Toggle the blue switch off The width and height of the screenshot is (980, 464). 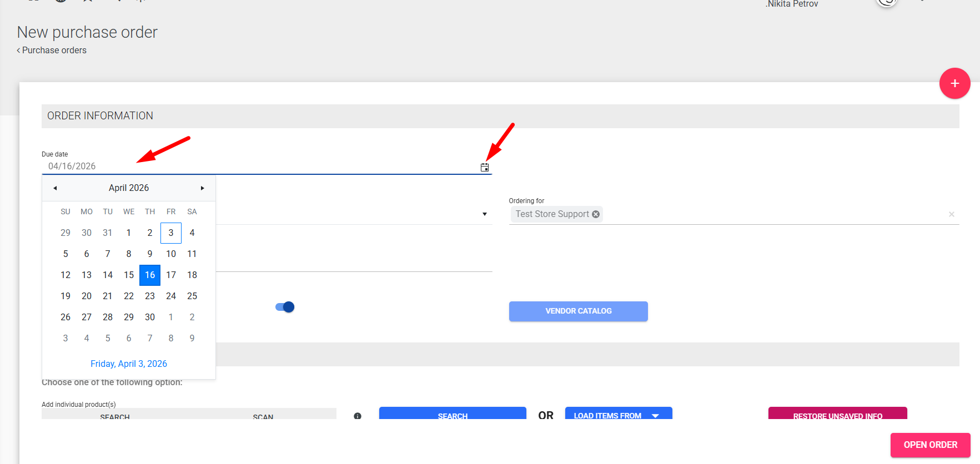click(285, 307)
